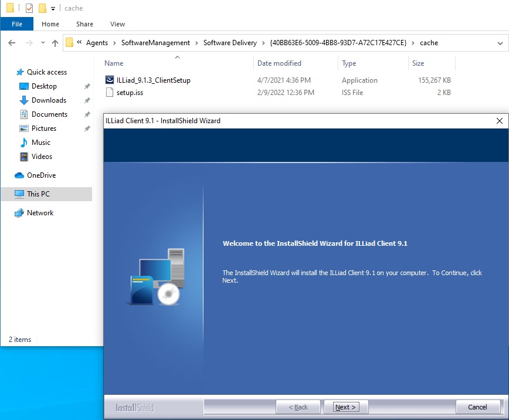Click the Documents icon in sidebar

pyautogui.click(x=24, y=114)
